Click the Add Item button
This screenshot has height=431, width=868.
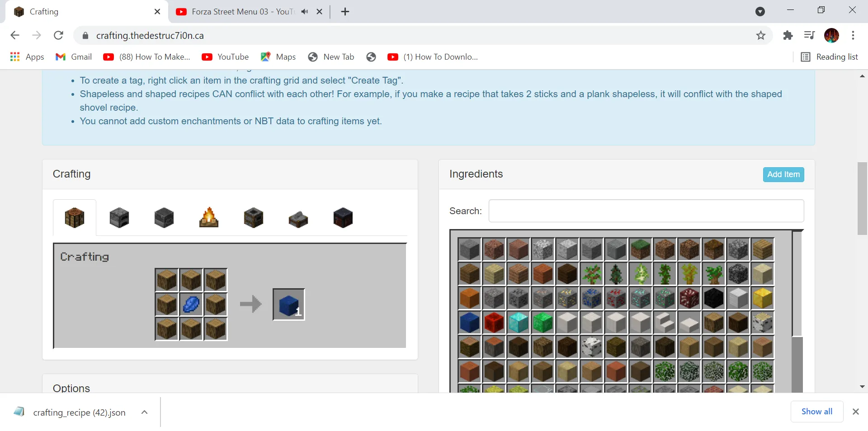pyautogui.click(x=783, y=174)
